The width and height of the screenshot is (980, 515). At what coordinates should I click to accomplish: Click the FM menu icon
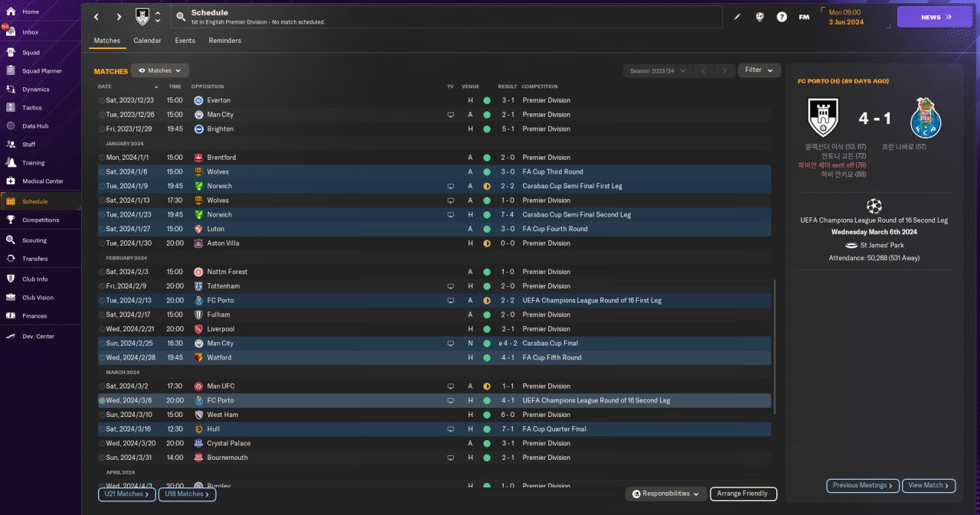804,17
